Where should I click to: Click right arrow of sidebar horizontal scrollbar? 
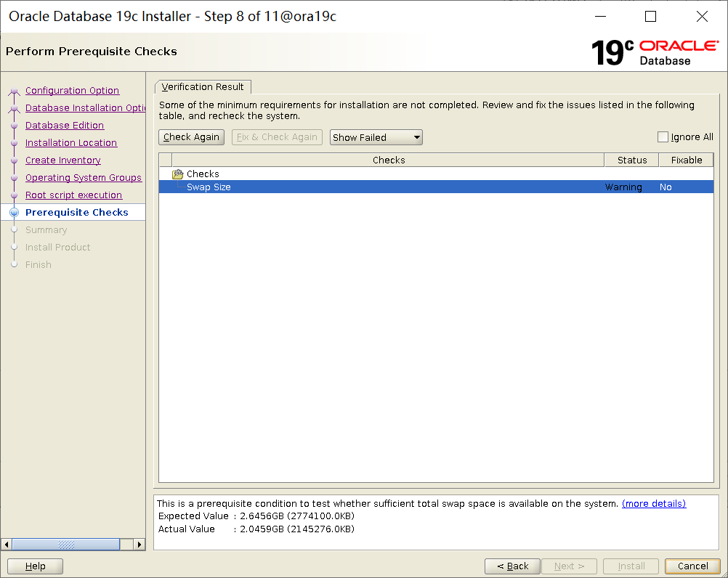pos(139,544)
